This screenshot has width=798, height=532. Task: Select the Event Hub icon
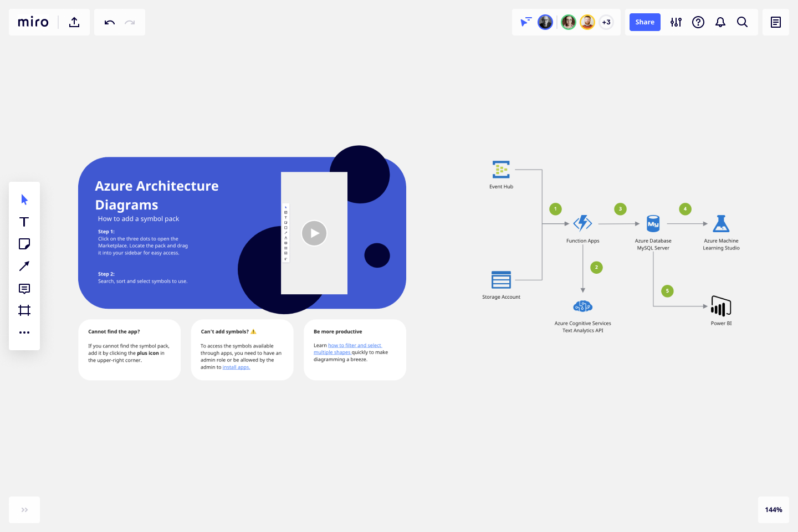(501, 170)
